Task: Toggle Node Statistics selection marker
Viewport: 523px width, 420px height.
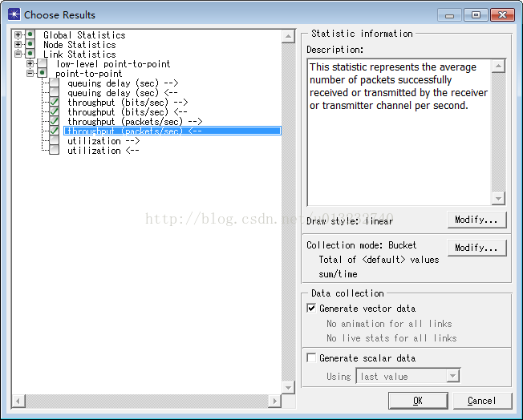Action: tap(30, 44)
